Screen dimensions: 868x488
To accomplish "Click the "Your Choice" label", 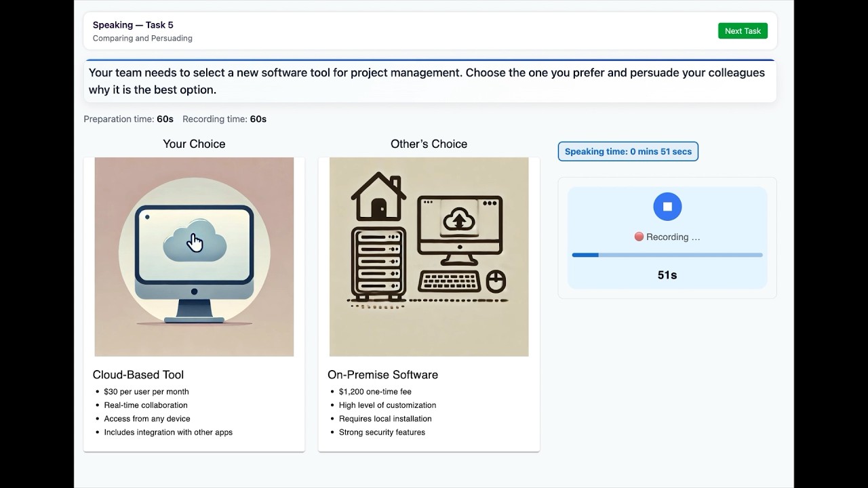I will point(194,144).
